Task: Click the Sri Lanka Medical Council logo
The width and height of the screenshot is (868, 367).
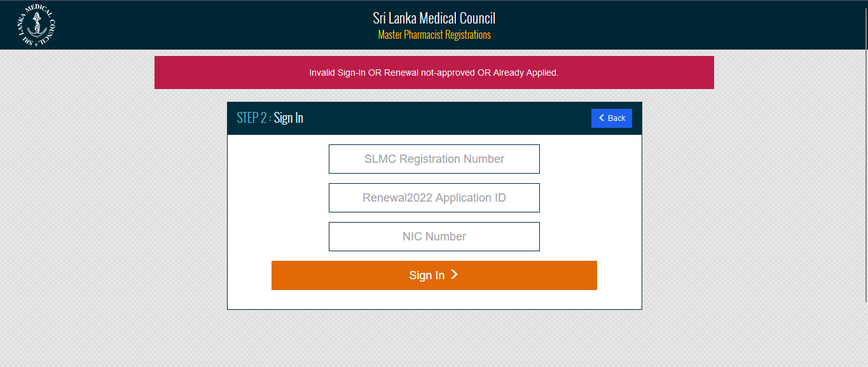Action: coord(37,25)
